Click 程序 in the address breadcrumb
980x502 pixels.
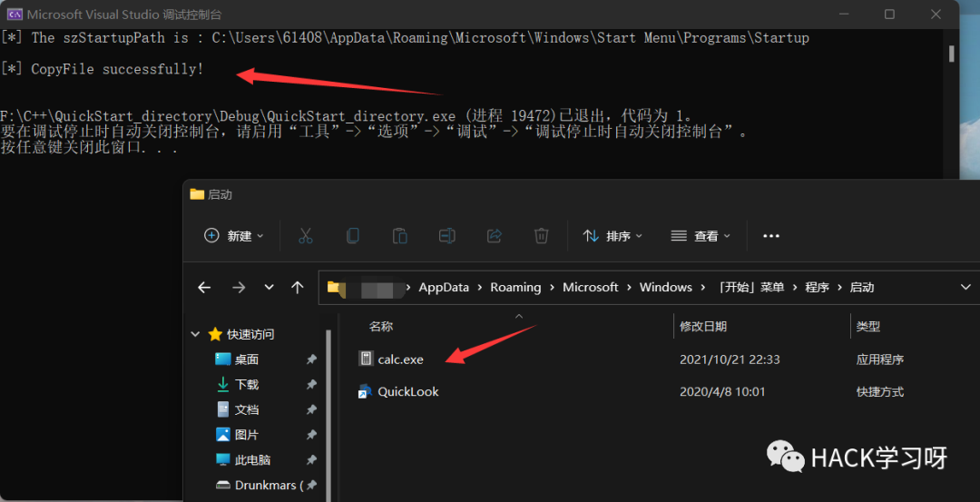[x=817, y=288]
